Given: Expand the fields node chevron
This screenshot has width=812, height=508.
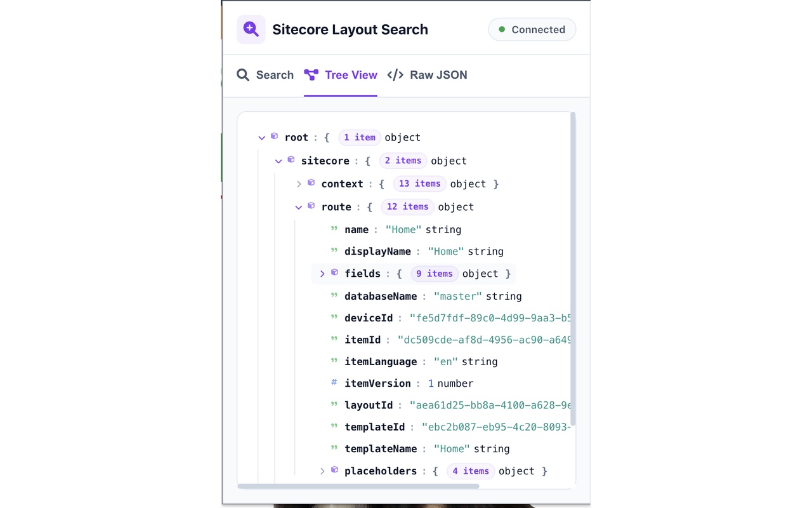Looking at the screenshot, I should coord(322,274).
